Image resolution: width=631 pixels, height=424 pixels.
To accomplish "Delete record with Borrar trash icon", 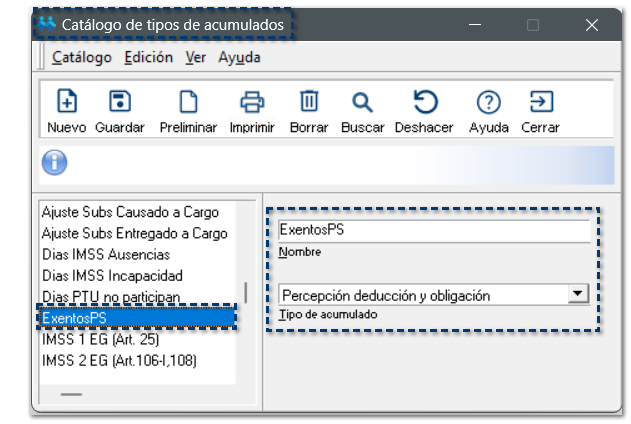I will (309, 102).
